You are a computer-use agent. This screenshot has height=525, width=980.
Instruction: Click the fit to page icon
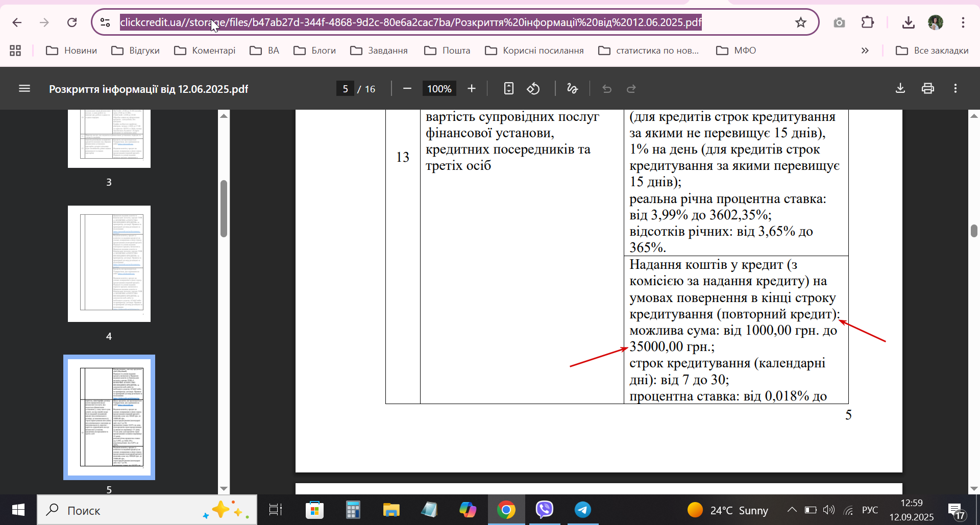click(508, 89)
